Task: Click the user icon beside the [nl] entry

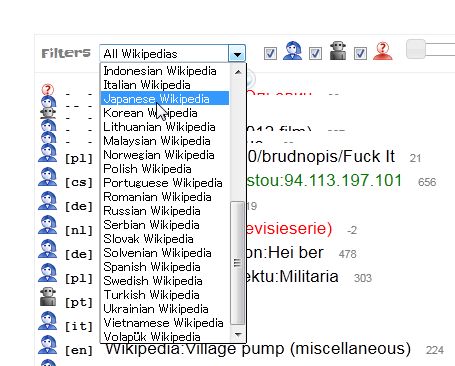Action: point(48,225)
